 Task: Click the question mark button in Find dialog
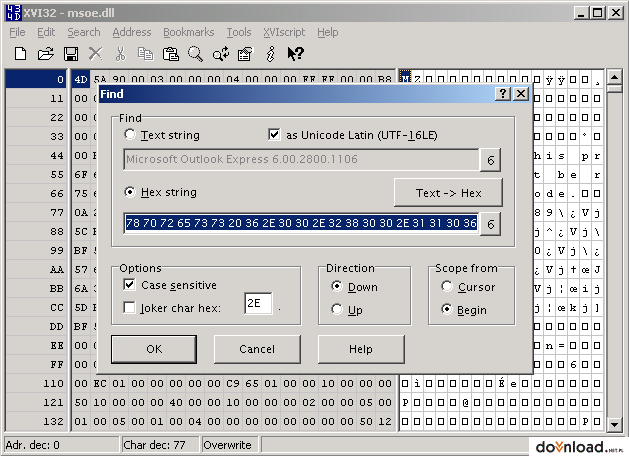[503, 93]
